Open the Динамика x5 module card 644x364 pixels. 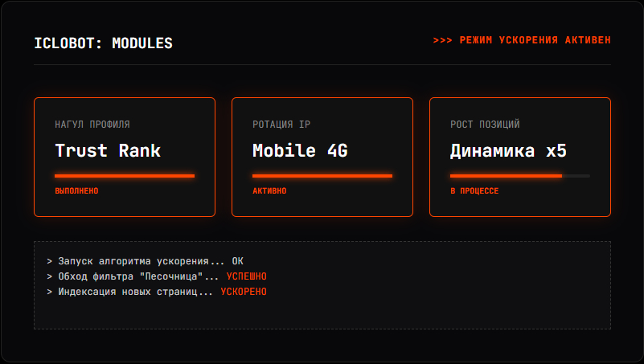pyautogui.click(x=519, y=157)
